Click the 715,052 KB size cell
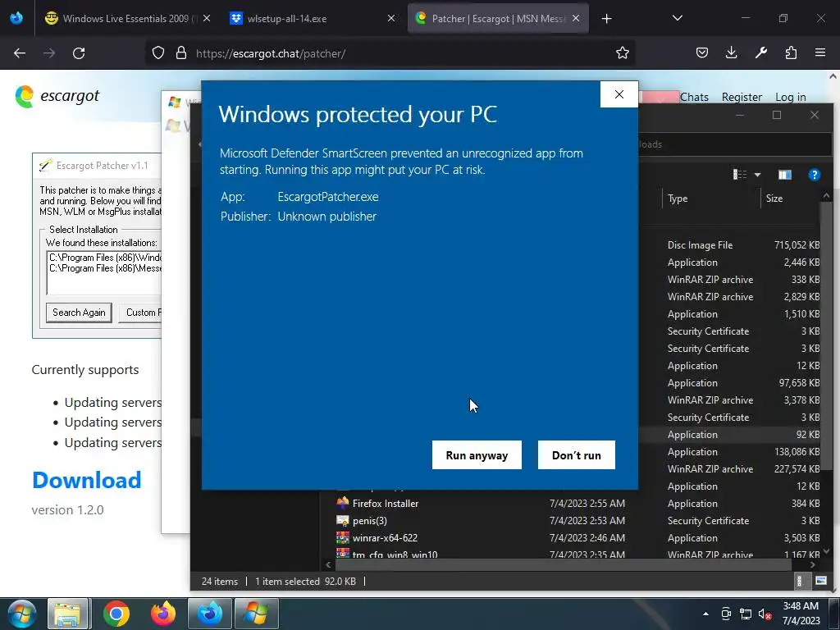 pos(797,244)
